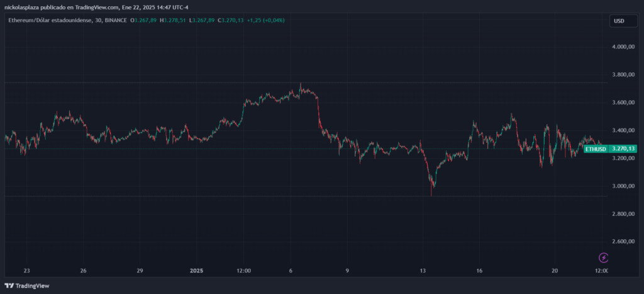Click the January 6 peak candle
This screenshot has width=644, height=294.
pyautogui.click(x=301, y=88)
